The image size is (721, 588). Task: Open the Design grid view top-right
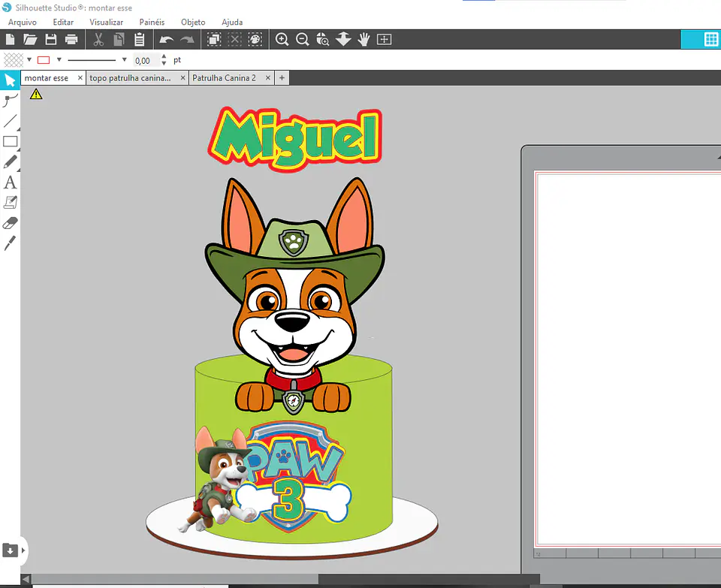(x=711, y=40)
